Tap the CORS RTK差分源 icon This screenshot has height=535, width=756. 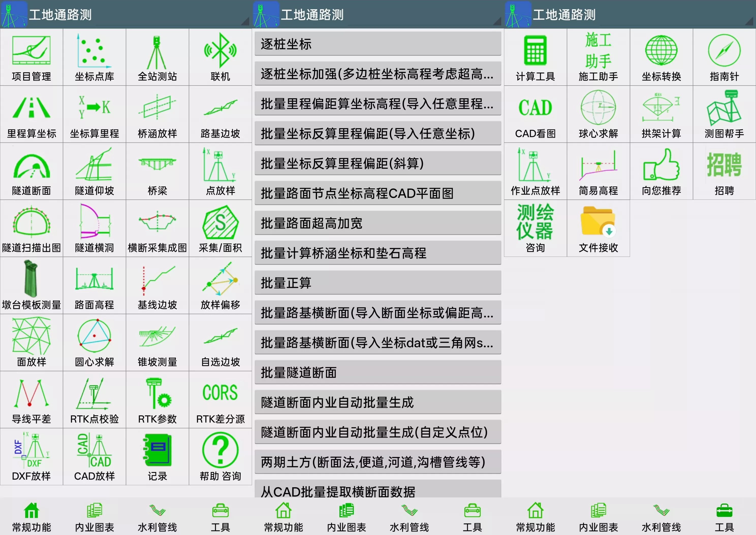(220, 399)
